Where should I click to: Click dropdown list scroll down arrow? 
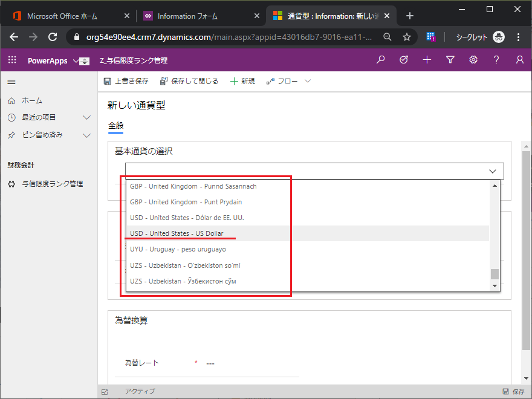(x=495, y=286)
